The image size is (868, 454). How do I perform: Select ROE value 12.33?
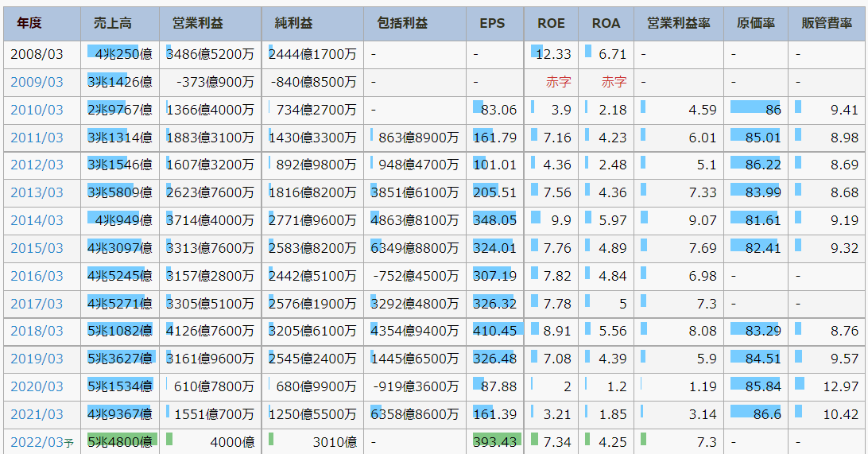pyautogui.click(x=553, y=54)
